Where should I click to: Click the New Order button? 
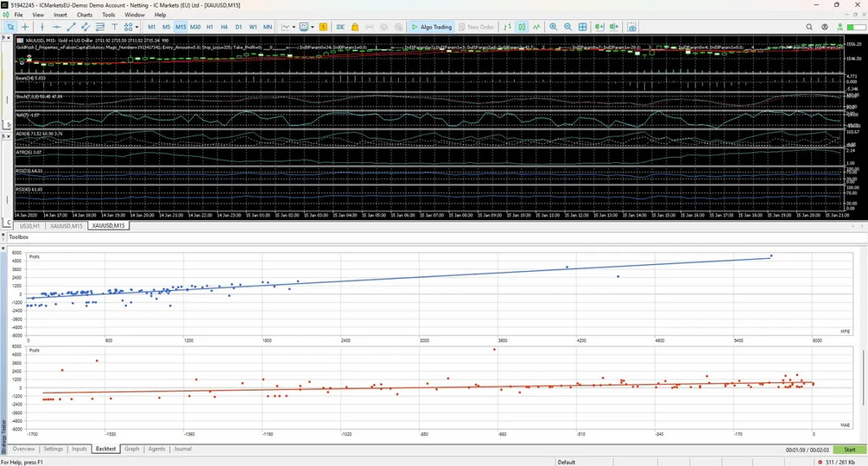pyautogui.click(x=476, y=27)
